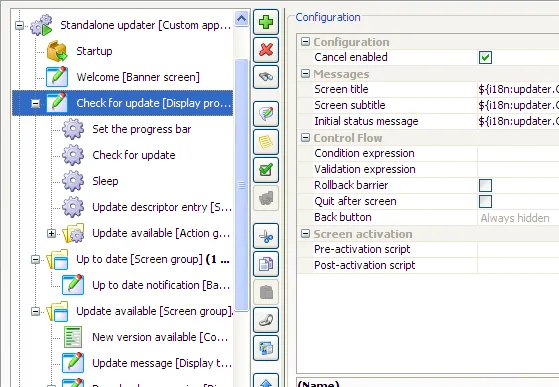Expand the Update available action group node

[x=51, y=233]
